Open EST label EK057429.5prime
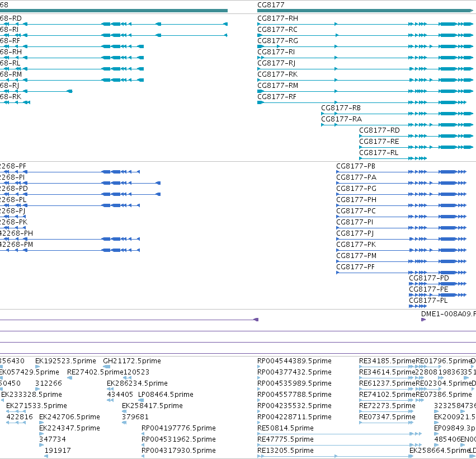The image size is (476, 459). click(x=30, y=372)
